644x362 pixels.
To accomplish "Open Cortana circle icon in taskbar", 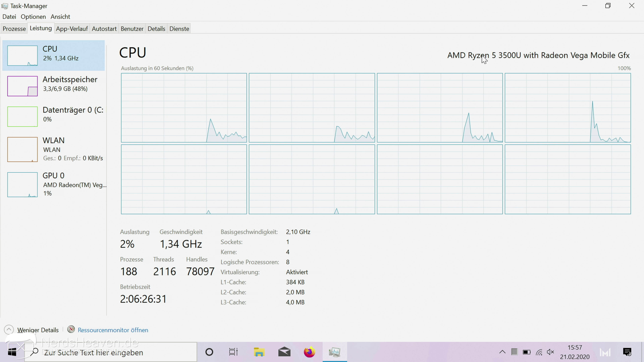I will coord(209,352).
